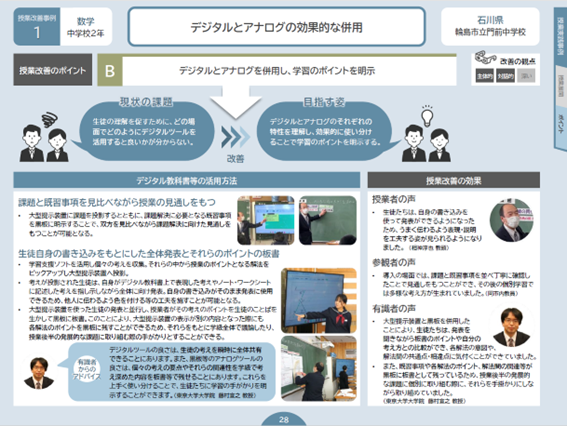Open photo of teacher pointing at green display
Screen dimensions: 567x426
266,220
